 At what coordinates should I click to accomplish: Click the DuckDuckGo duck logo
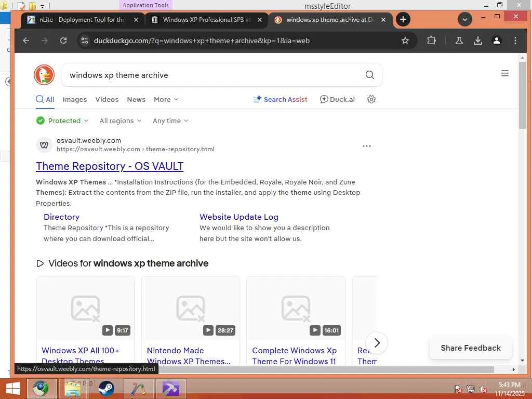(x=44, y=75)
